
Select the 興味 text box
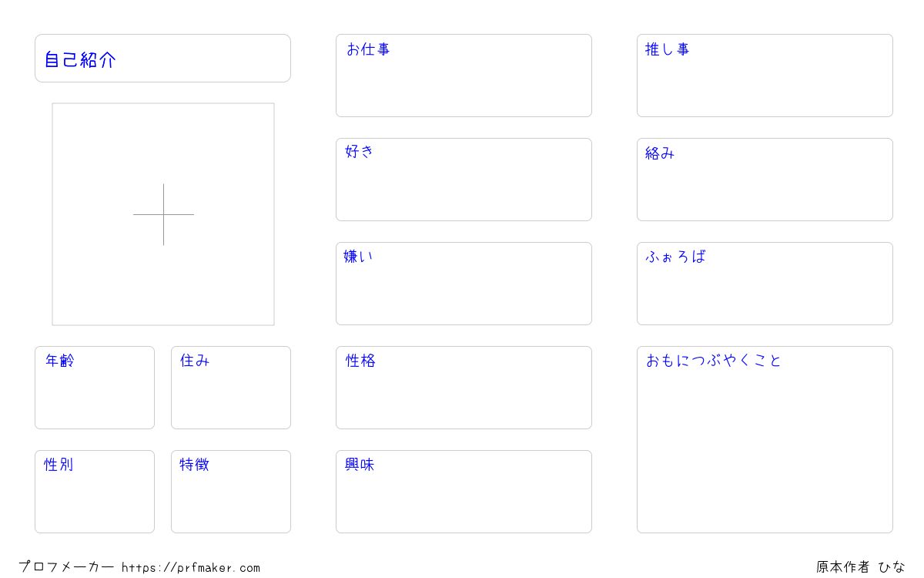point(464,492)
